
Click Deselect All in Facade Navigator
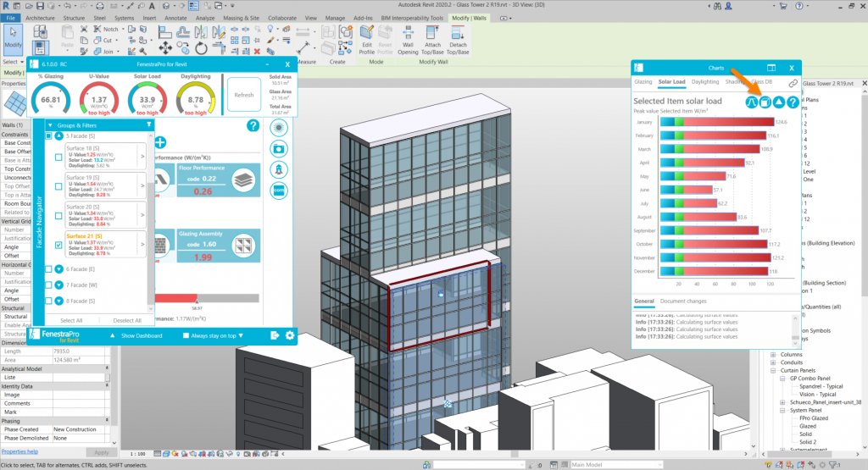pyautogui.click(x=127, y=321)
